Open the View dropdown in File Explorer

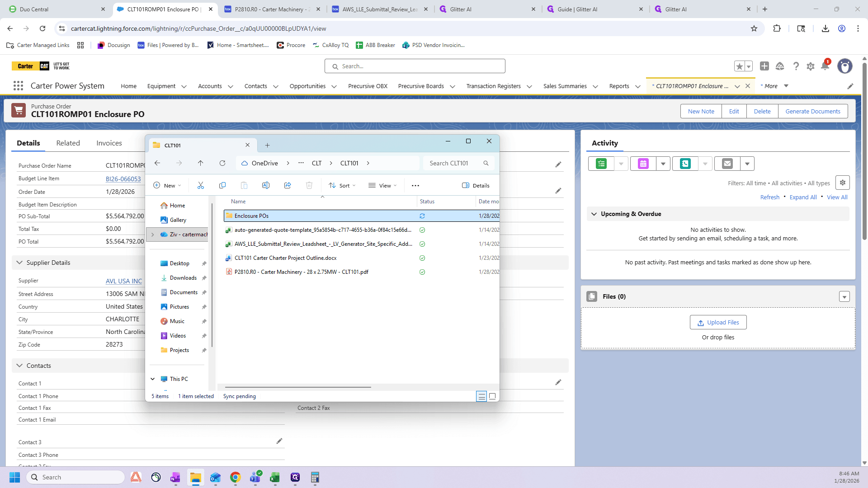[382, 185]
